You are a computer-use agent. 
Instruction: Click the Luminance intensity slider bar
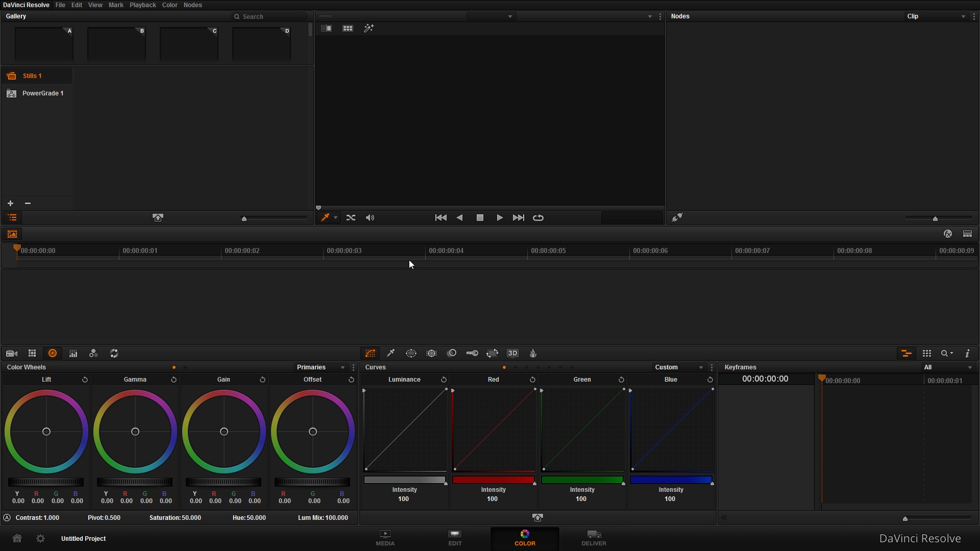point(405,480)
